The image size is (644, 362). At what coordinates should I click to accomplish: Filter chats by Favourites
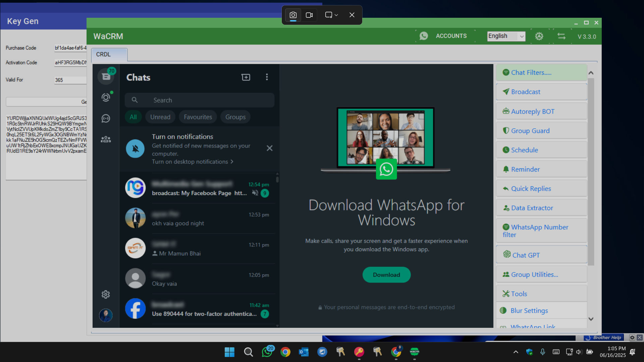pos(198,117)
